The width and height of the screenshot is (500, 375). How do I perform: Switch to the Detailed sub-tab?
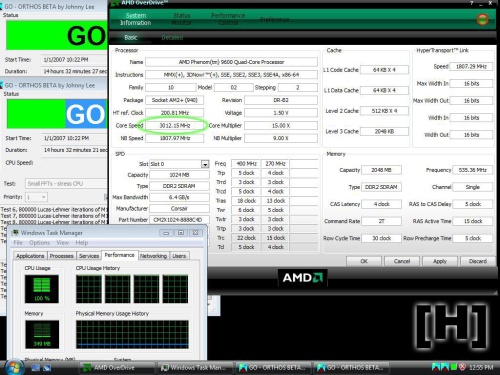[x=172, y=38]
